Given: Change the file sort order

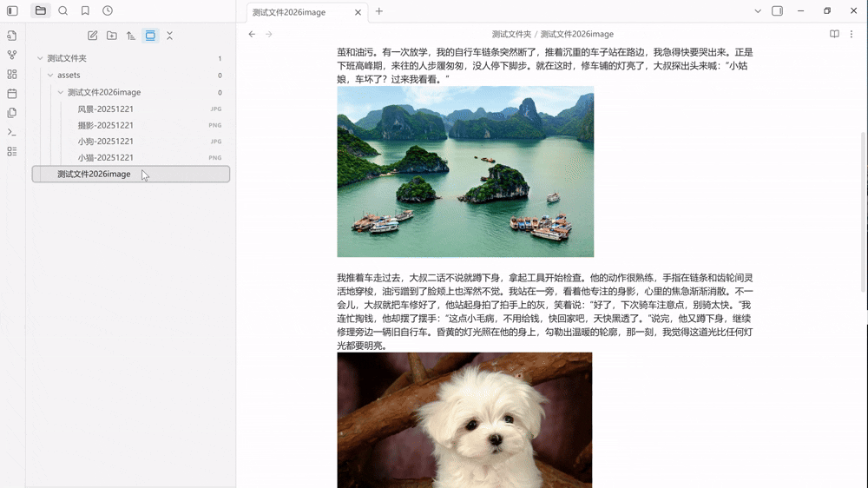Looking at the screenshot, I should (131, 36).
